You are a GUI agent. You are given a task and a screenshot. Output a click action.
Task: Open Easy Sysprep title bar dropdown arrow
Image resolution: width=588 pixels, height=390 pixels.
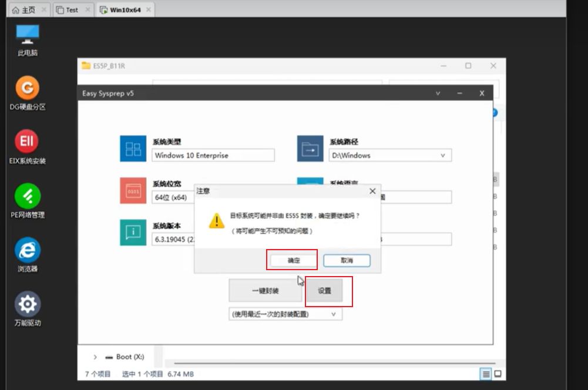click(438, 93)
